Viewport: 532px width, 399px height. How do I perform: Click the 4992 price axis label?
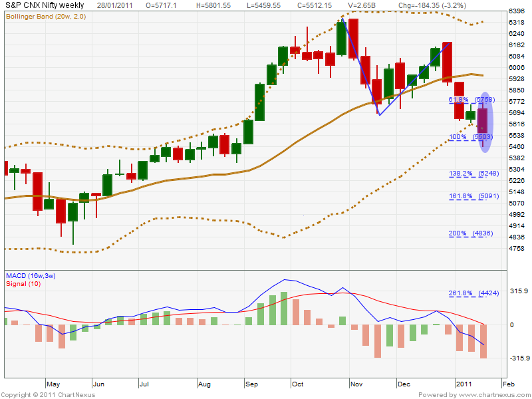pyautogui.click(x=517, y=214)
